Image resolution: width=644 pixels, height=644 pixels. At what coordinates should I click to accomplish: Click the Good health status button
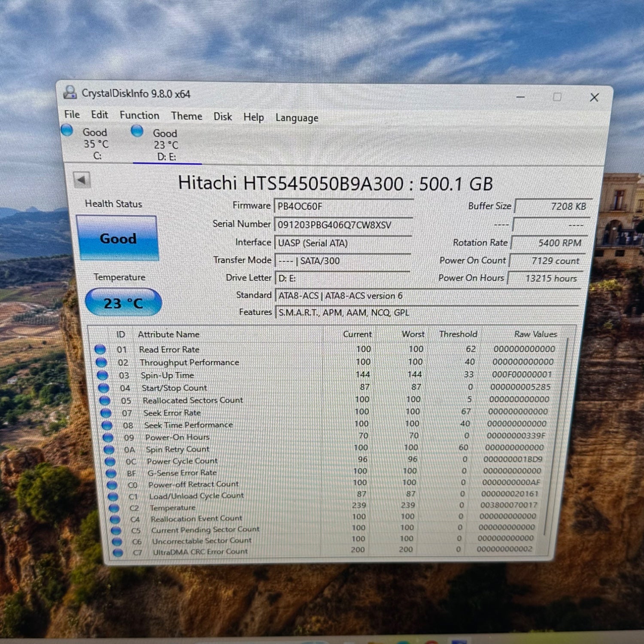point(118,238)
